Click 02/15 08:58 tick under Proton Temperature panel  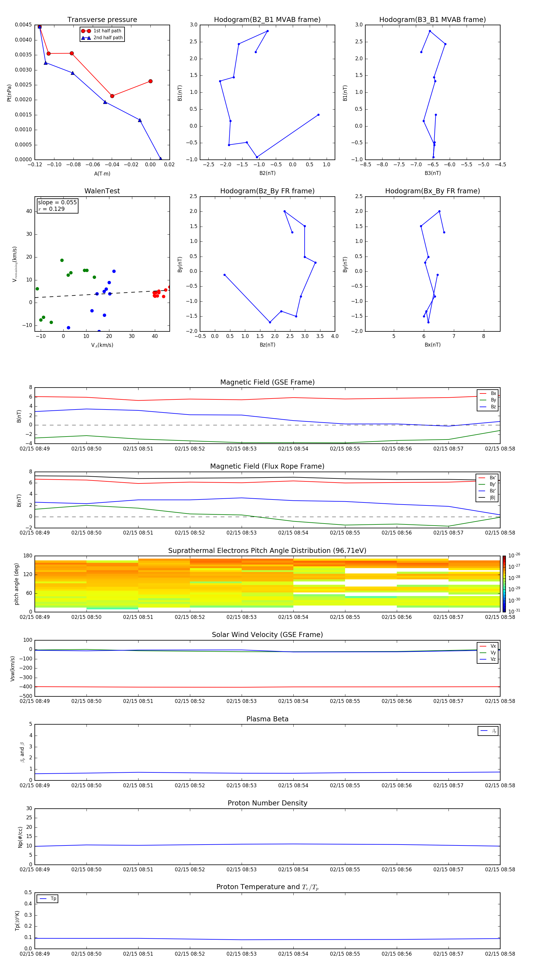pos(500,954)
